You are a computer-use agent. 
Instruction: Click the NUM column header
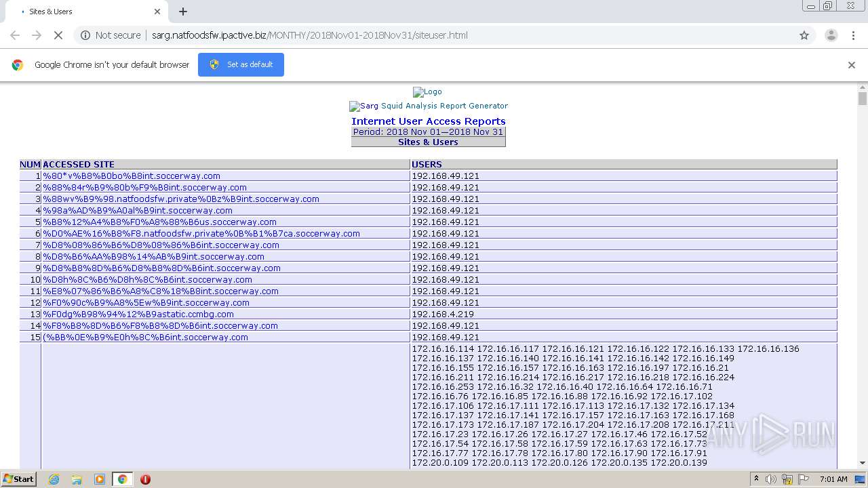(30, 164)
